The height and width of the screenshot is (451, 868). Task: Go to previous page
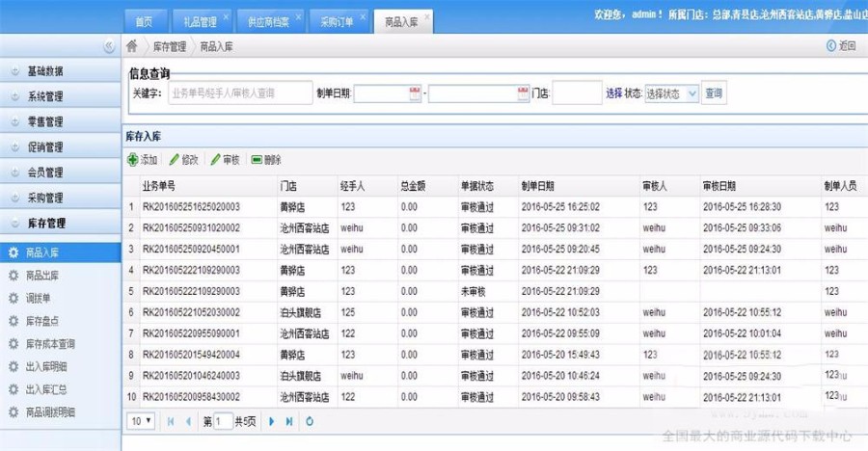coord(188,422)
